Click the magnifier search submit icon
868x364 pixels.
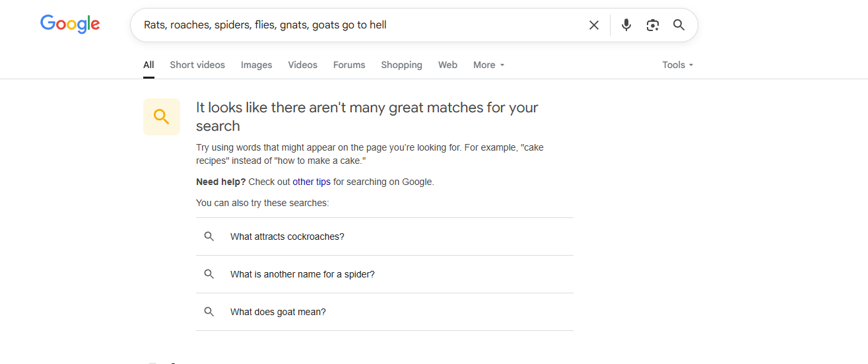pos(679,25)
